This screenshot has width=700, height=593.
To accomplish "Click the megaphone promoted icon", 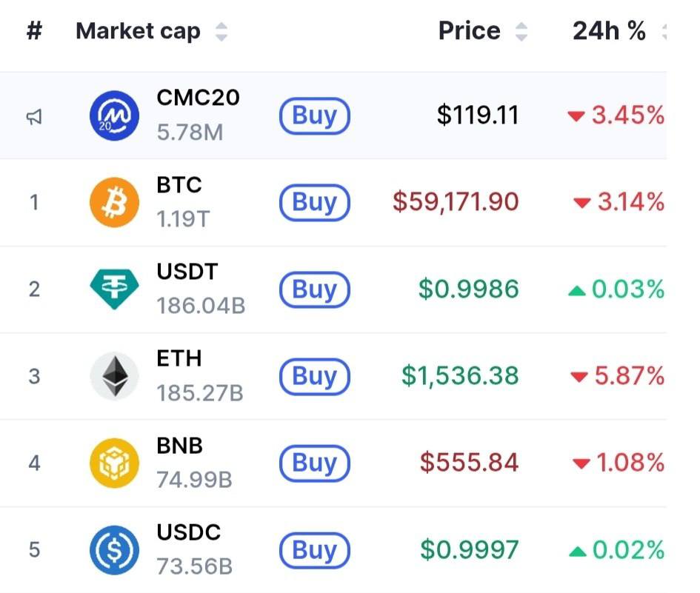I will [34, 117].
